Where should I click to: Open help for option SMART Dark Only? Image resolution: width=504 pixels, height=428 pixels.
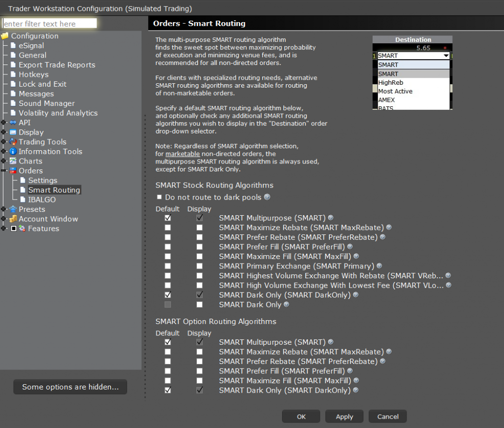pyautogui.click(x=356, y=390)
